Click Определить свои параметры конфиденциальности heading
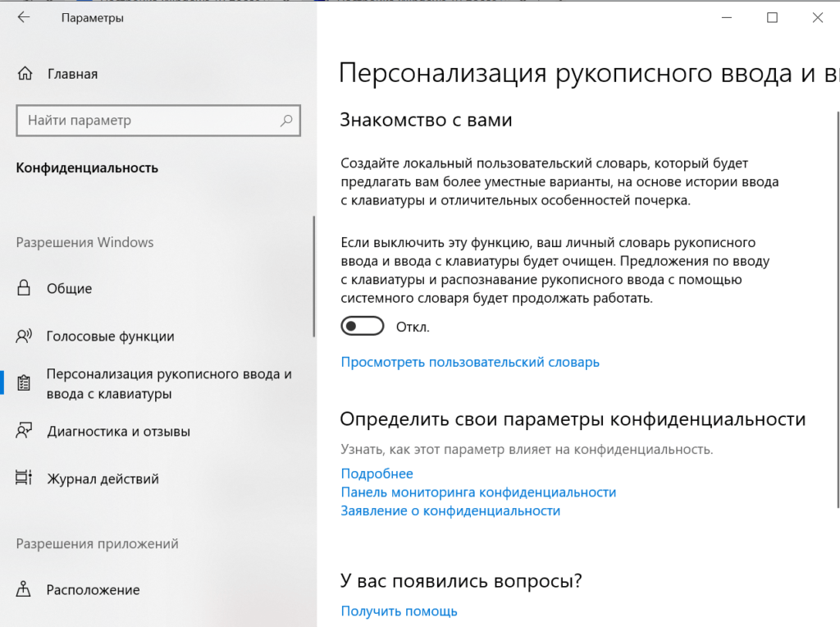840x627 pixels. [x=573, y=419]
